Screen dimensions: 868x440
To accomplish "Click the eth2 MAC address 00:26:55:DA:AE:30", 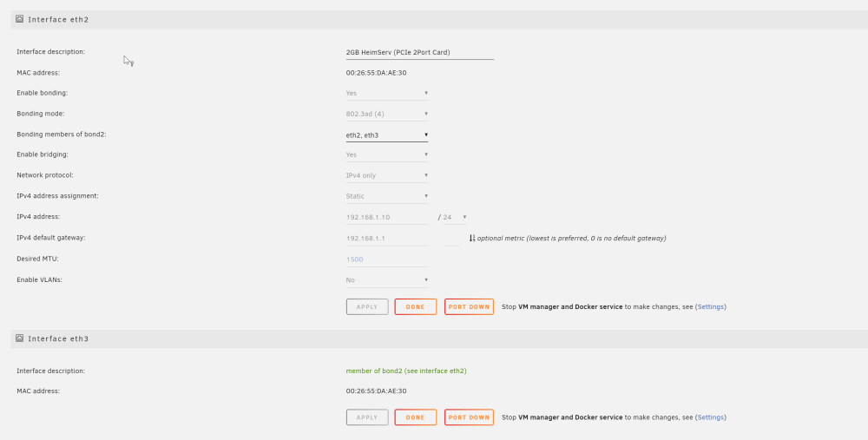I will [x=377, y=73].
